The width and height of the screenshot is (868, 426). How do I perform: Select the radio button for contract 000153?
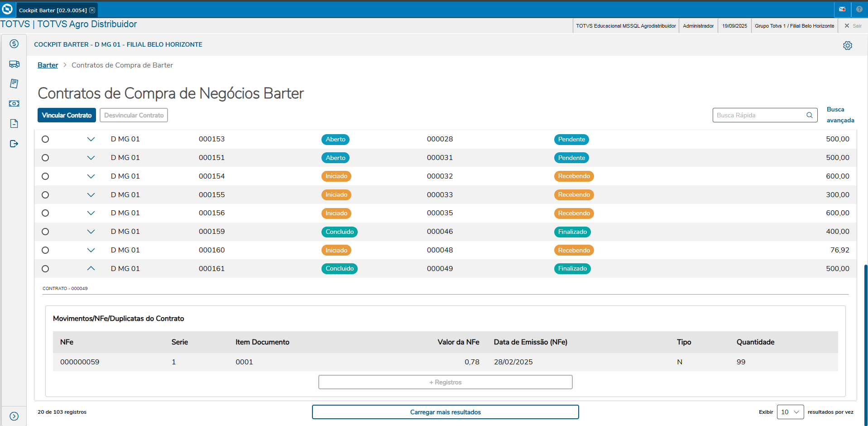(x=45, y=139)
